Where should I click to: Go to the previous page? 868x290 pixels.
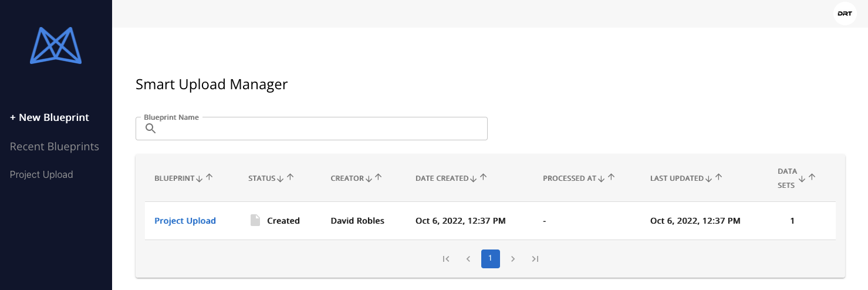tap(468, 259)
